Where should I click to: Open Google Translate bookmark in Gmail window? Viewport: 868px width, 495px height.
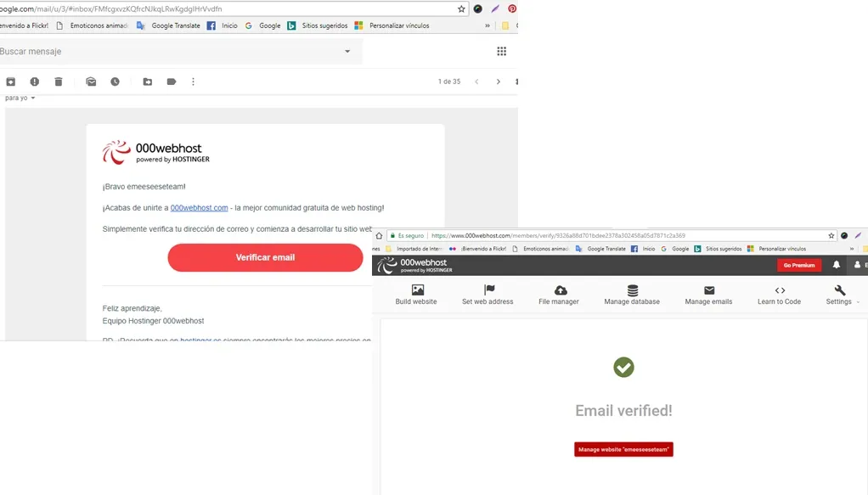(x=168, y=25)
